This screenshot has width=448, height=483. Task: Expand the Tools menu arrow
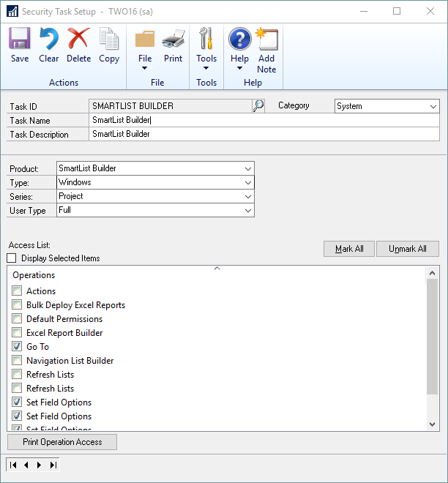pos(206,68)
